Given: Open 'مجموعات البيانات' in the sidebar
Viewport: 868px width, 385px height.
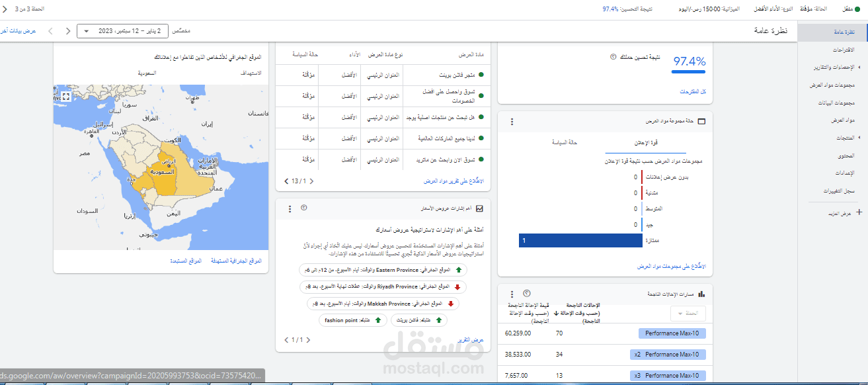Looking at the screenshot, I should pyautogui.click(x=837, y=103).
